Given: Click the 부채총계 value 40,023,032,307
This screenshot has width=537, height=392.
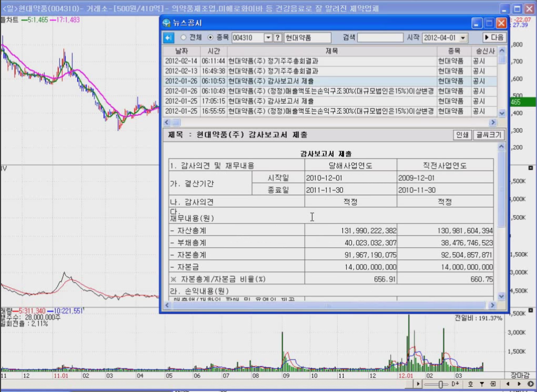Looking at the screenshot, I should tap(371, 243).
